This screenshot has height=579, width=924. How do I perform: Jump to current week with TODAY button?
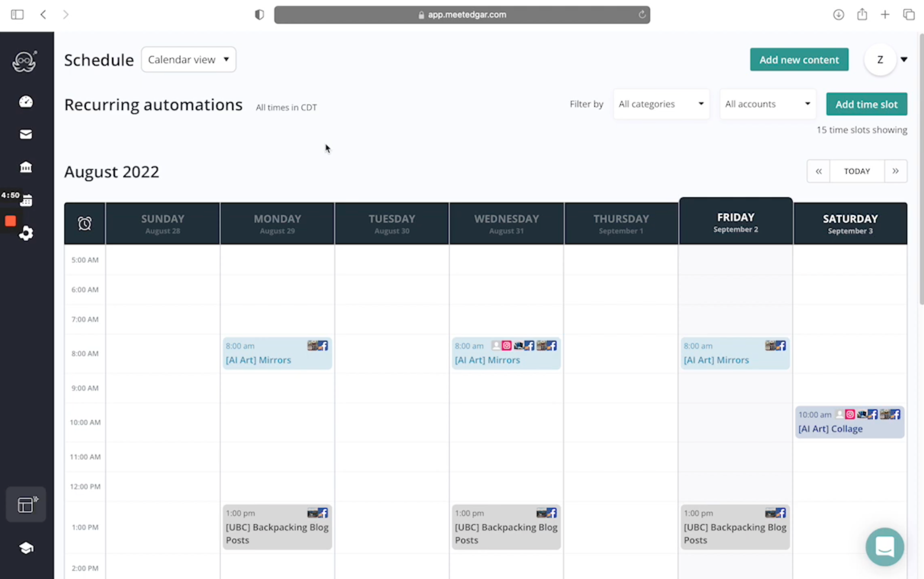857,171
